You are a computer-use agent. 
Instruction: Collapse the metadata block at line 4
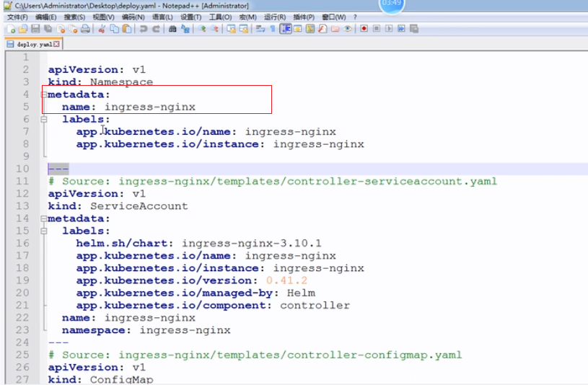click(44, 94)
